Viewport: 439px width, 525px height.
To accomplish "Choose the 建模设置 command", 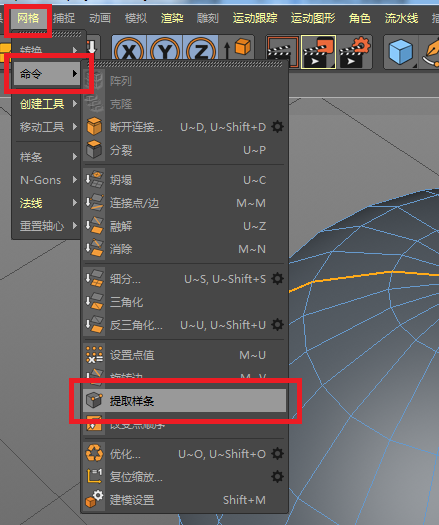I will tap(185, 500).
